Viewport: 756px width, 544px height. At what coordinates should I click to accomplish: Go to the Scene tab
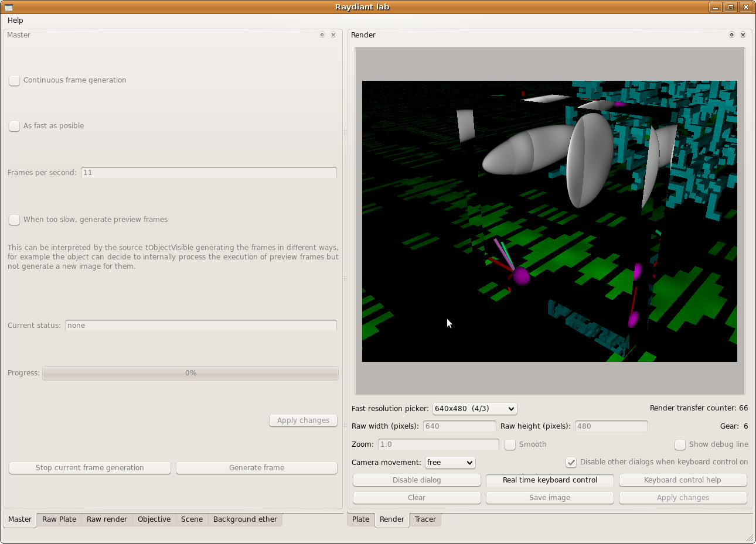[192, 519]
